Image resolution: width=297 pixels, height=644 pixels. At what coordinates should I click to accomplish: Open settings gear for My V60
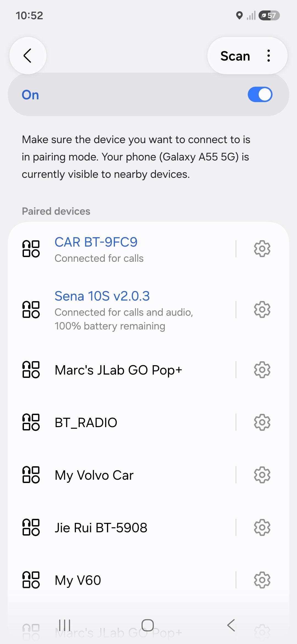(262, 580)
